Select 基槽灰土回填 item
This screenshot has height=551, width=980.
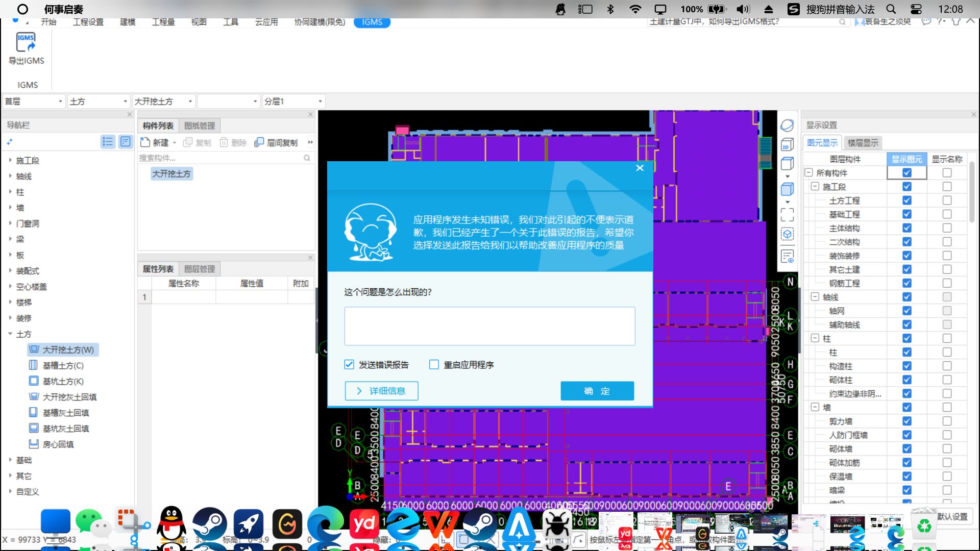pyautogui.click(x=59, y=413)
